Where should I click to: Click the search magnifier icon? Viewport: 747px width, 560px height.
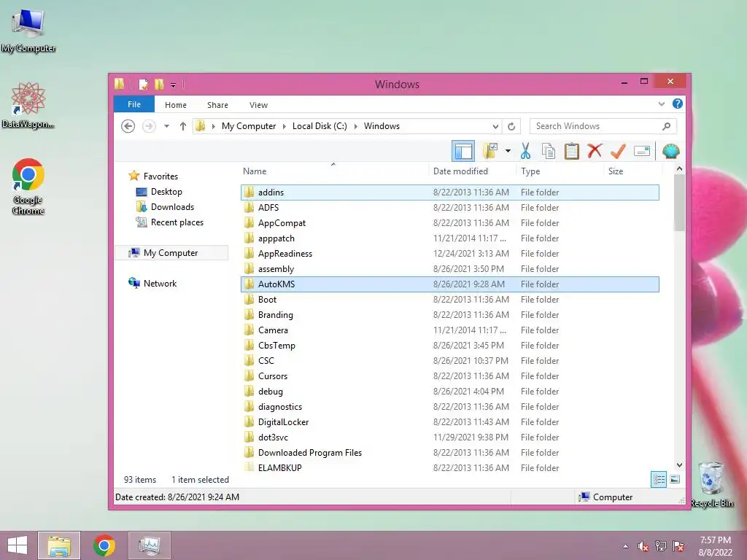(x=667, y=126)
